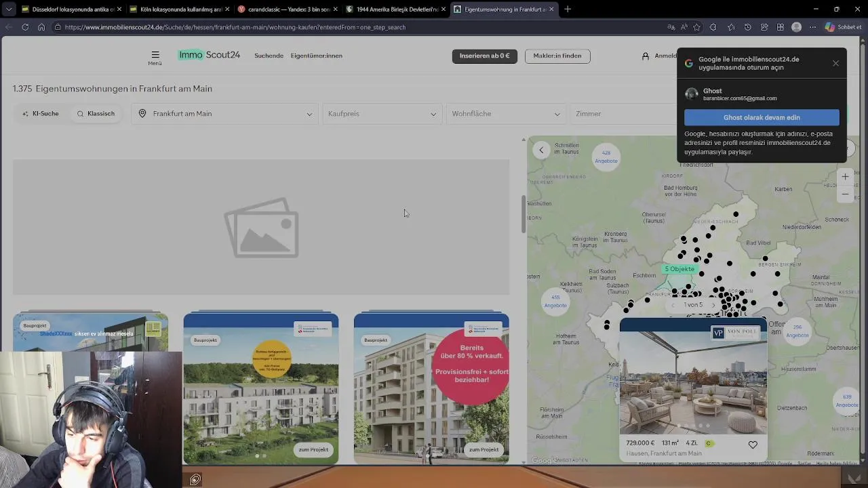This screenshot has width=868, height=488.
Task: Open the tab search dropdown icon
Action: 9,9
